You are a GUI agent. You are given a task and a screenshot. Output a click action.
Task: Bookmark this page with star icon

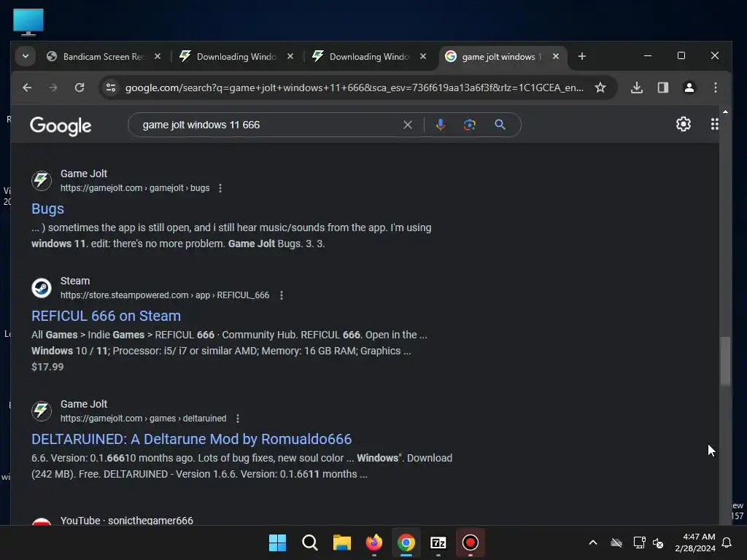click(600, 87)
